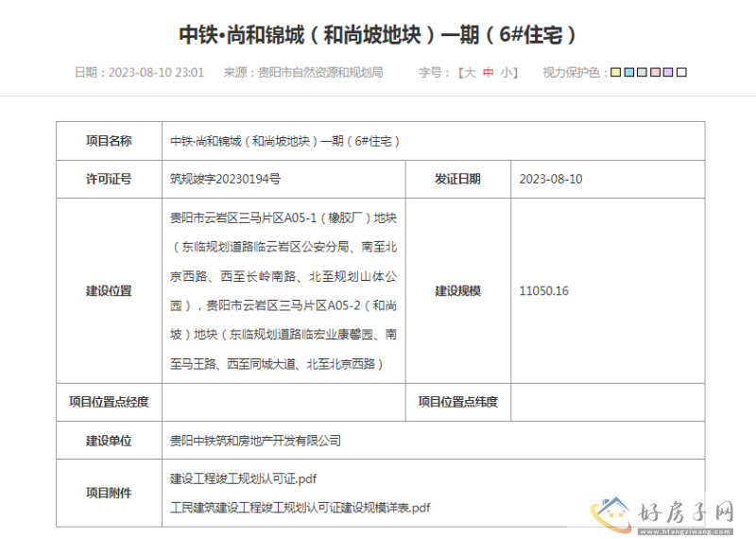Click the construction location description text

tap(283, 291)
